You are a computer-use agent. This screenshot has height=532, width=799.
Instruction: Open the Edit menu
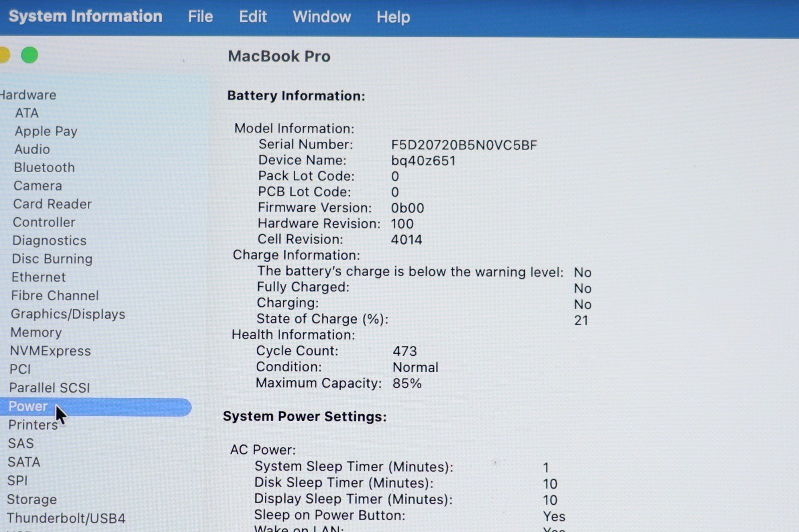point(253,17)
